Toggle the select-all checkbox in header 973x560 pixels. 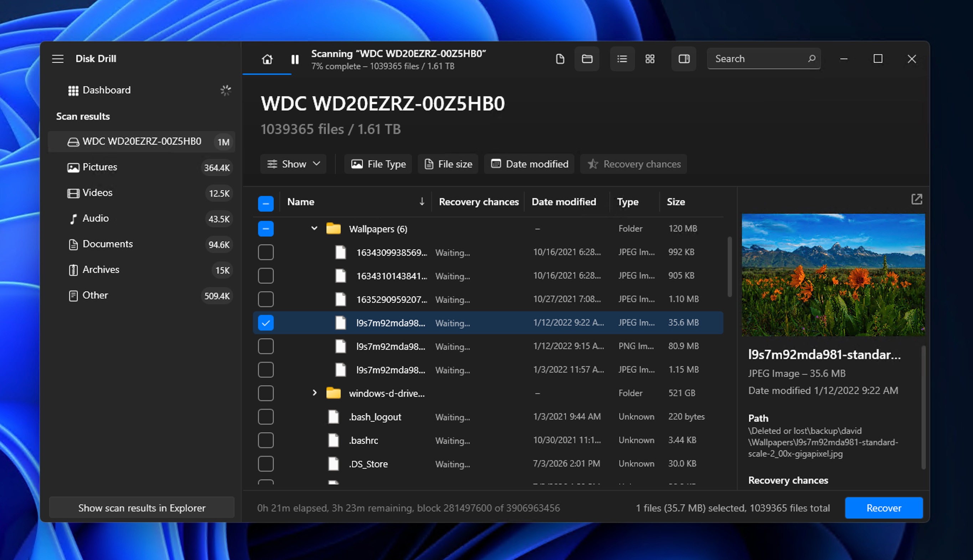point(266,203)
